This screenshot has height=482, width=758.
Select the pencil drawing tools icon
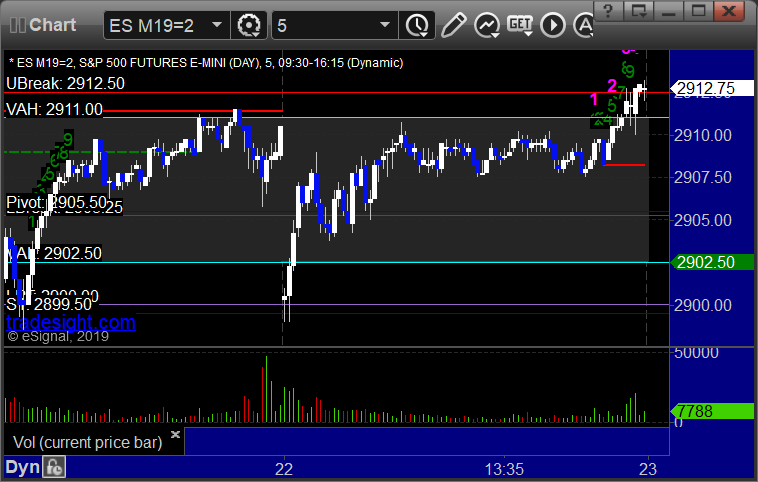point(453,25)
